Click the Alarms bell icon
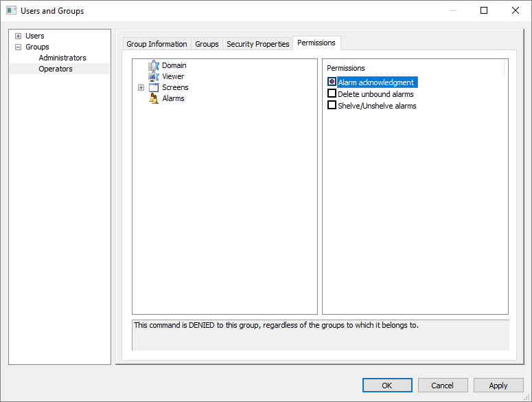This screenshot has width=532, height=402. [x=154, y=99]
